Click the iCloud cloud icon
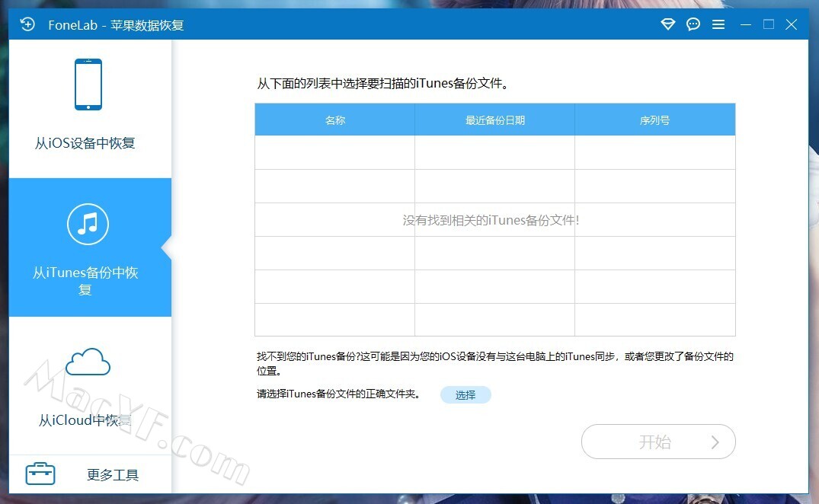 pos(88,362)
